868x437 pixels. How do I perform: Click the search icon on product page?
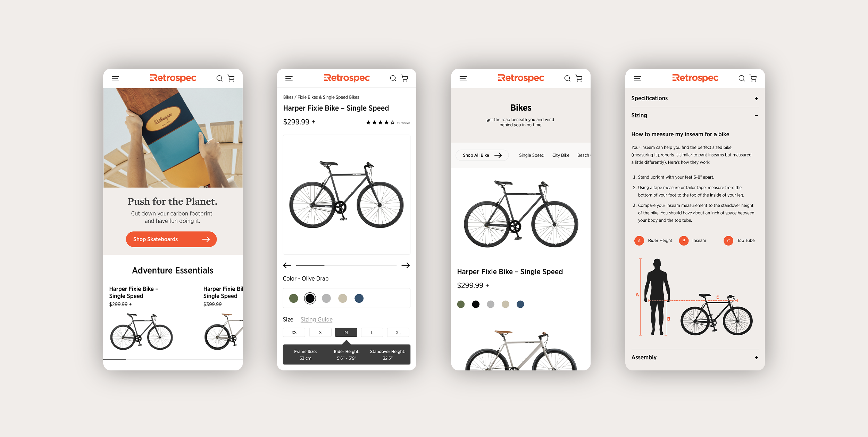pyautogui.click(x=395, y=78)
